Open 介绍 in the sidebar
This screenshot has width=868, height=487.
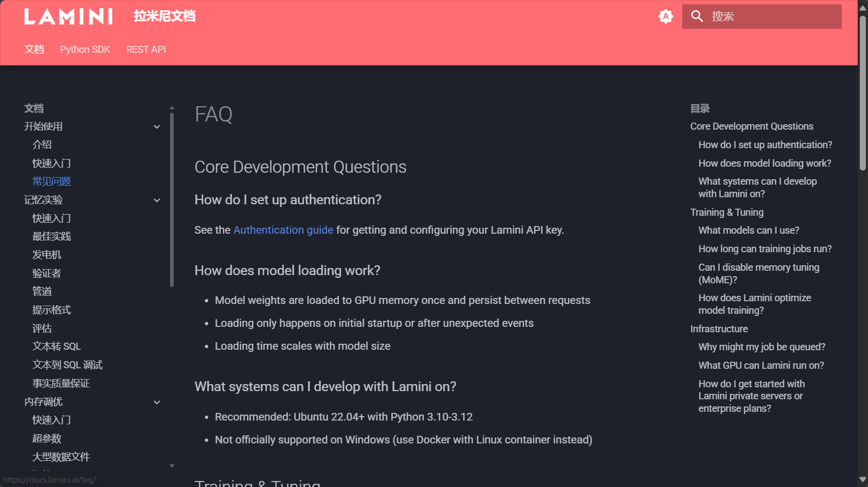tap(42, 145)
